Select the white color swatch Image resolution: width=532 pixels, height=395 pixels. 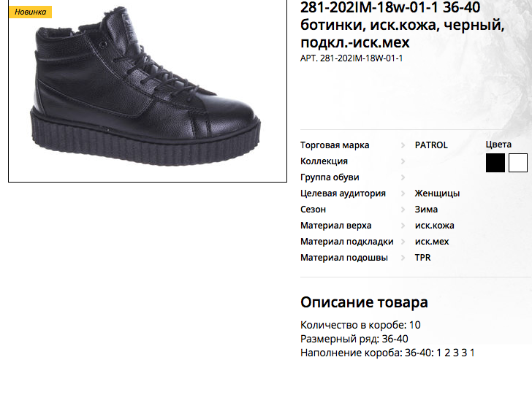tap(517, 163)
